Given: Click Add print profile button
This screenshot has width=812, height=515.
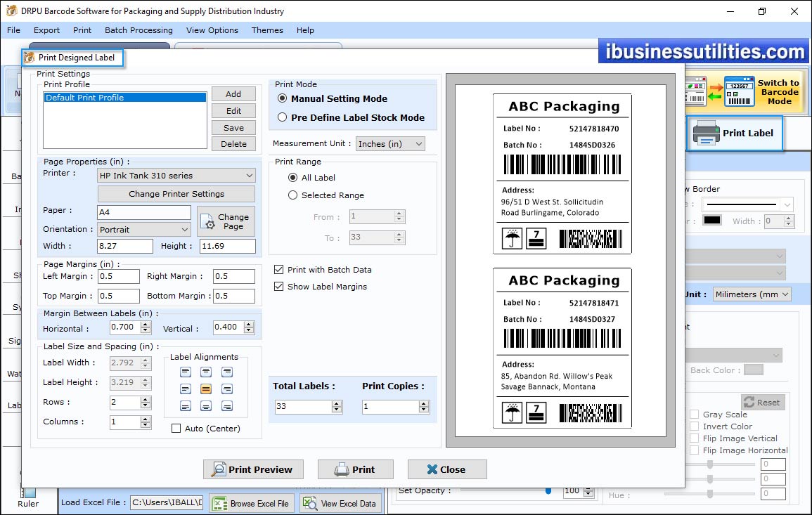Looking at the screenshot, I should click(x=233, y=93).
